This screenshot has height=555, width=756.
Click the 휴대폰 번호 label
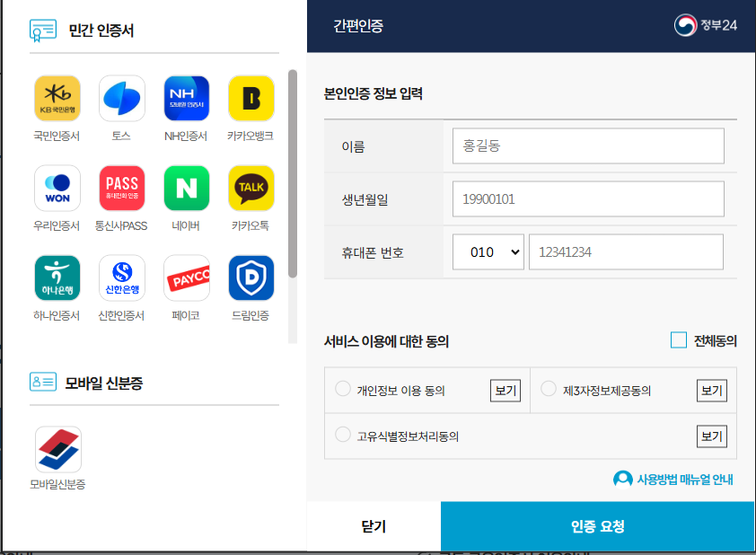[373, 252]
